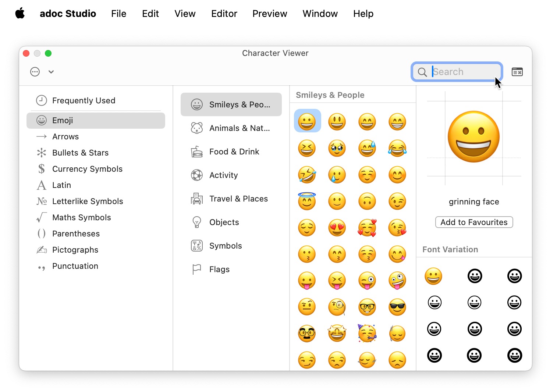Click the Add to Favourites button
The width and height of the screenshot is (557, 392).
click(474, 222)
